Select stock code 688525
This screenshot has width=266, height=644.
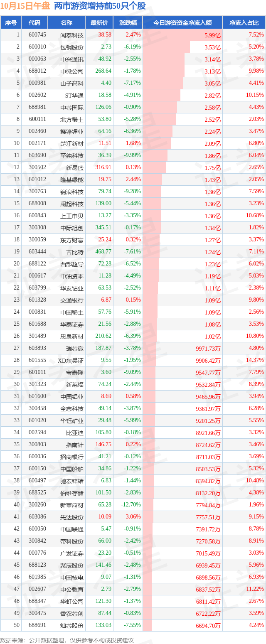pos(38,493)
